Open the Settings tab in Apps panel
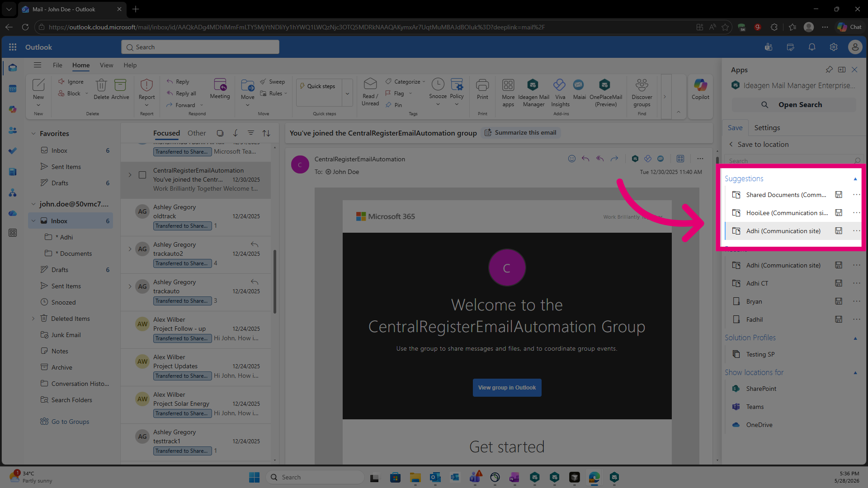 (x=767, y=128)
